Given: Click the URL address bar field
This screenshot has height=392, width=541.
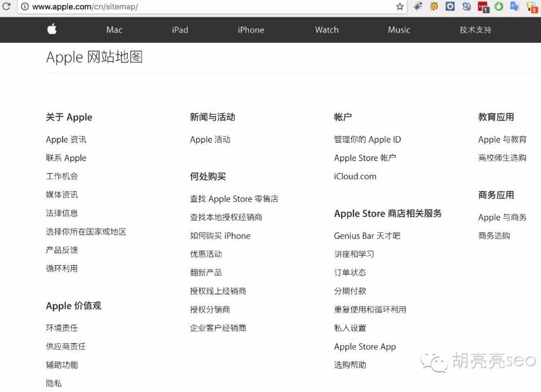Looking at the screenshot, I should pyautogui.click(x=209, y=7).
